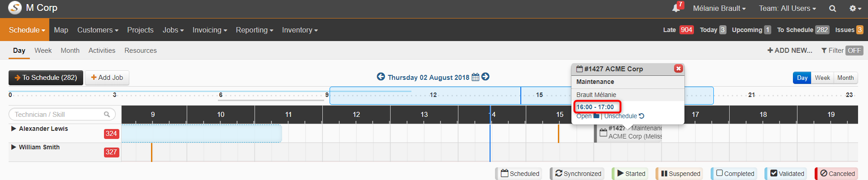The image size is (868, 180).
Task: Expand the William Smith row
Action: pyautogui.click(x=14, y=147)
